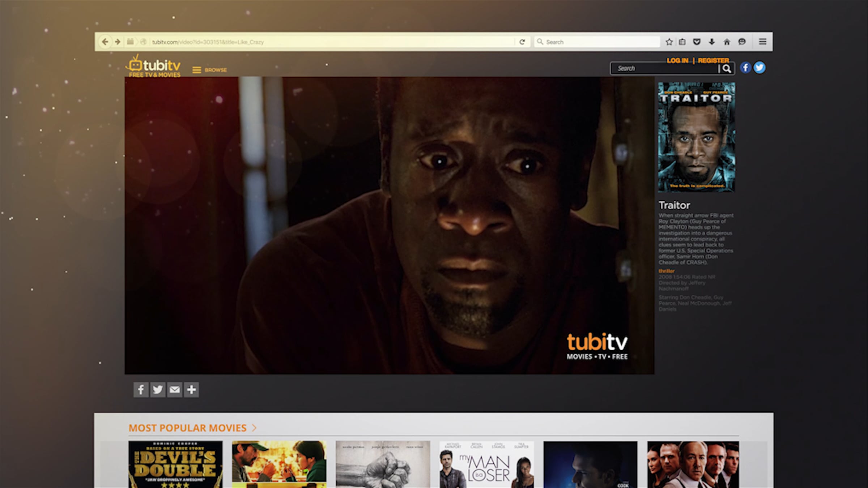Go back using the browser back arrow
The image size is (868, 488).
point(105,42)
